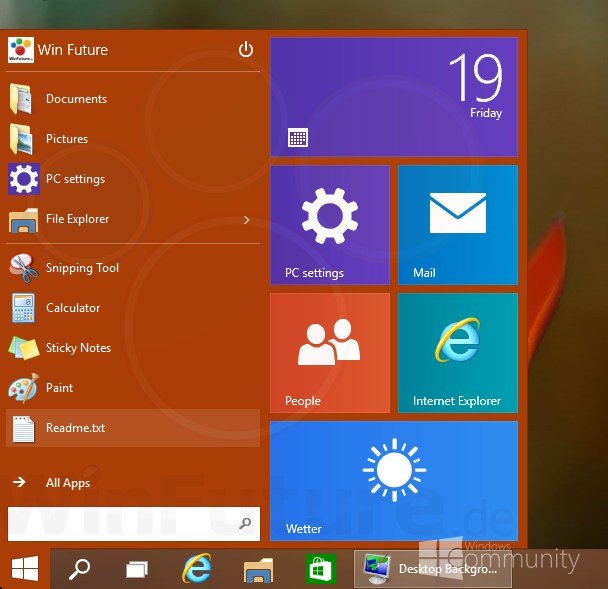Select PC settings label in list
The height and width of the screenshot is (589, 608).
pos(75,179)
